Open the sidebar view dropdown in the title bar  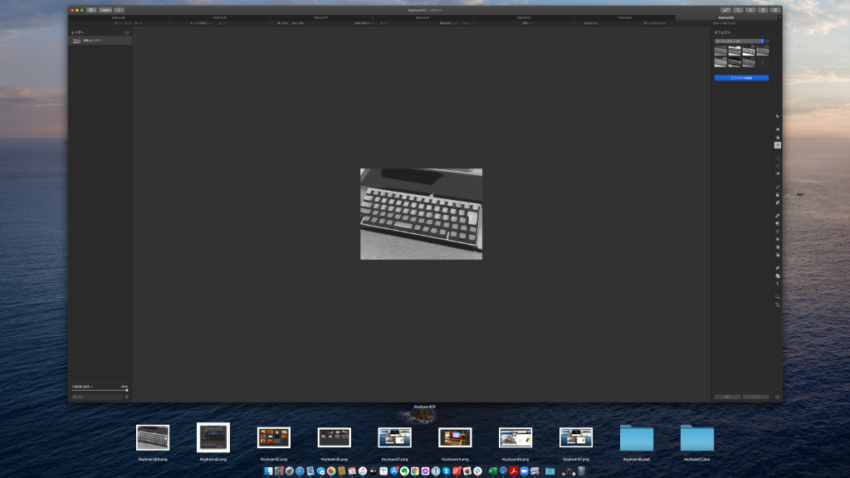[90, 9]
